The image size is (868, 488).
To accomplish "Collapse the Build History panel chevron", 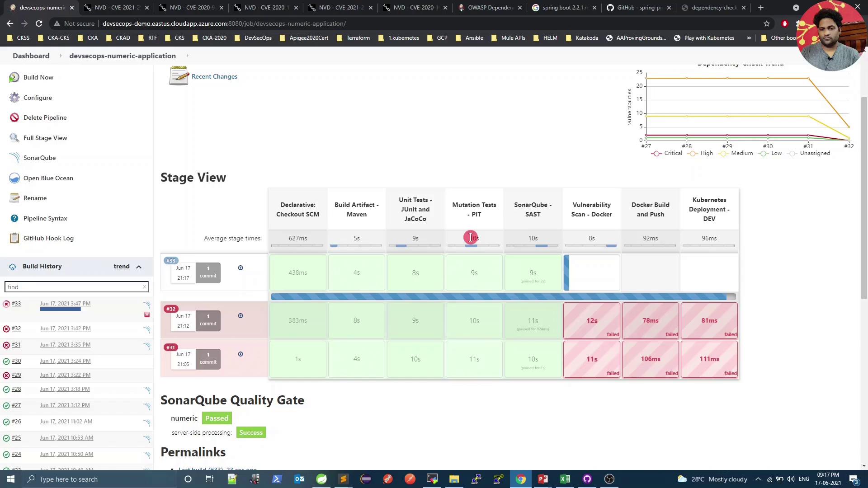I will click(x=139, y=267).
